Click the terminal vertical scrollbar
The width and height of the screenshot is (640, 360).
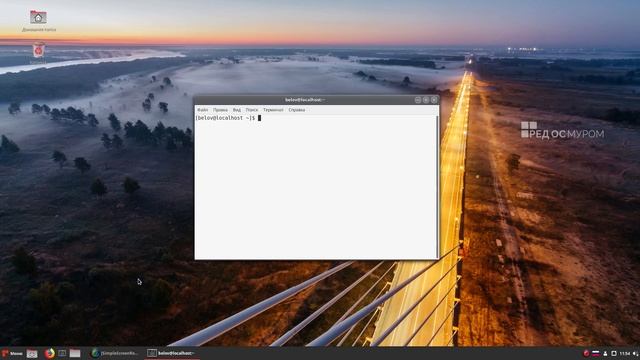point(438,187)
